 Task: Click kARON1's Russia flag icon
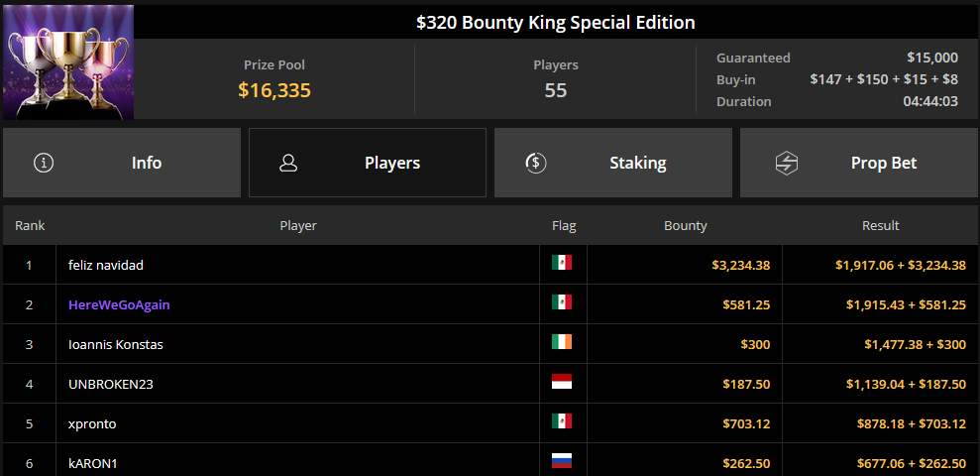[561, 461]
